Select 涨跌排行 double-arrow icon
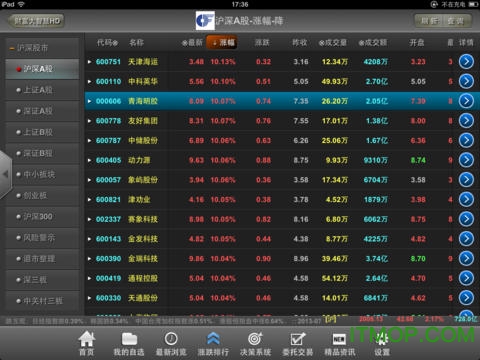Viewport: 480px width, 360px height. click(213, 339)
